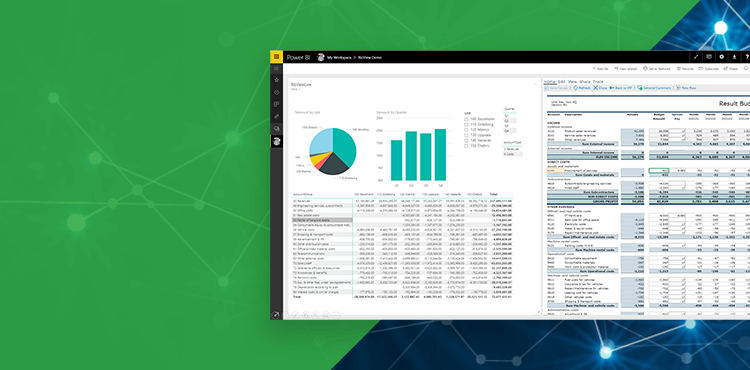750x370 pixels.
Task: Click the avatar icon beside My Workspace breadcrumb
Action: click(321, 57)
